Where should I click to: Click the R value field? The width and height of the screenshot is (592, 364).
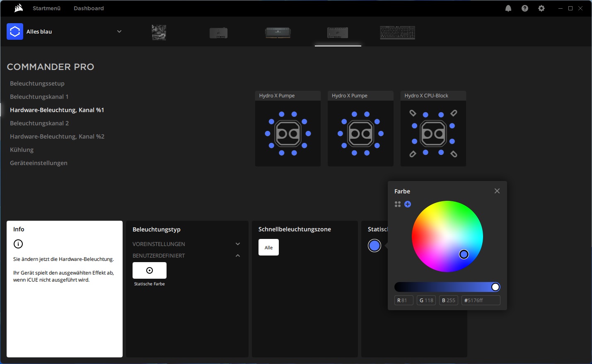tap(404, 300)
